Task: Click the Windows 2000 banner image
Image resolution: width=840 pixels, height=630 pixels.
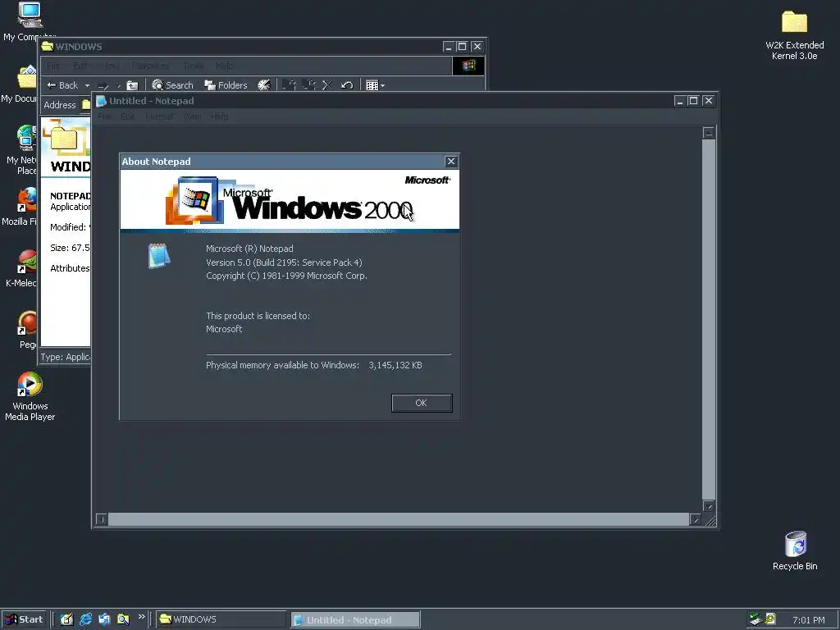Action: (290, 201)
